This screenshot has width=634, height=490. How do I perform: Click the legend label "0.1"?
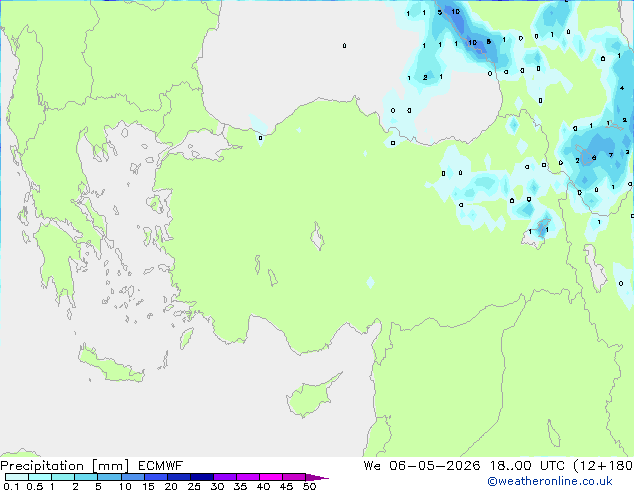(11, 486)
